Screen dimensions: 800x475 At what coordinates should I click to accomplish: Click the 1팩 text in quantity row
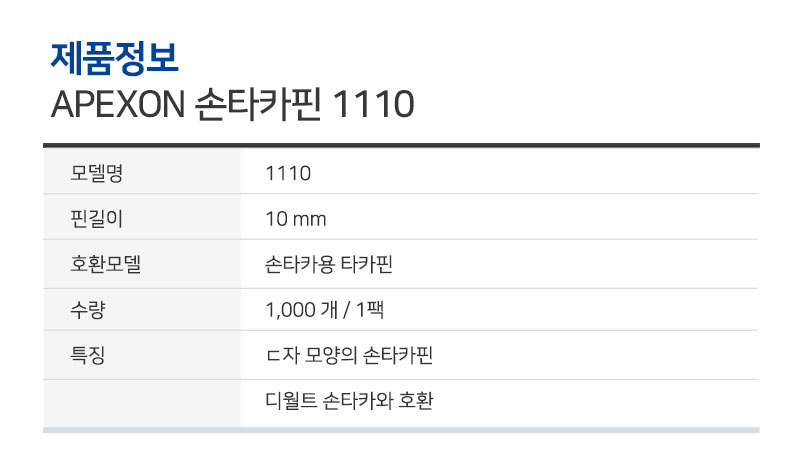click(370, 310)
